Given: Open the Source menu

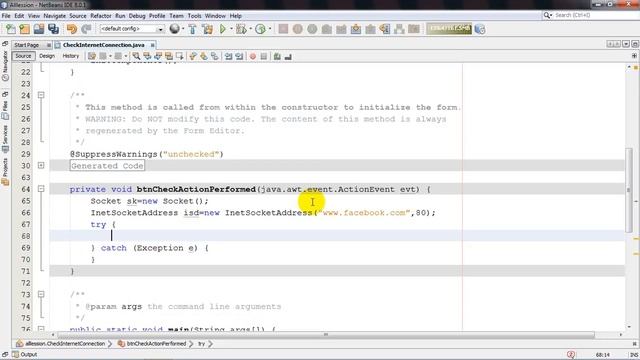Looking at the screenshot, I should [78, 16].
